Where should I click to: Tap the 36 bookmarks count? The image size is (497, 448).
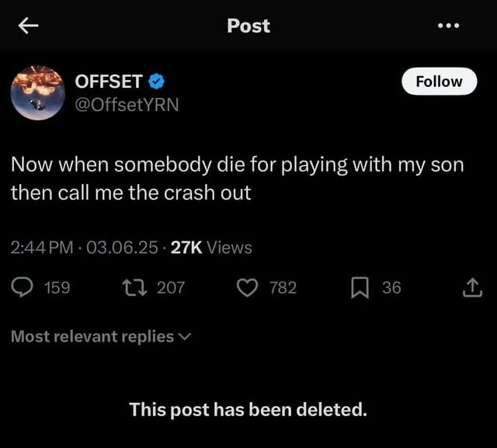click(x=391, y=288)
